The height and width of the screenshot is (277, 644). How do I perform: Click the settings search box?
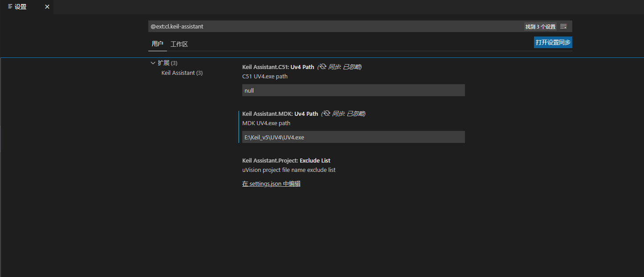point(312,26)
